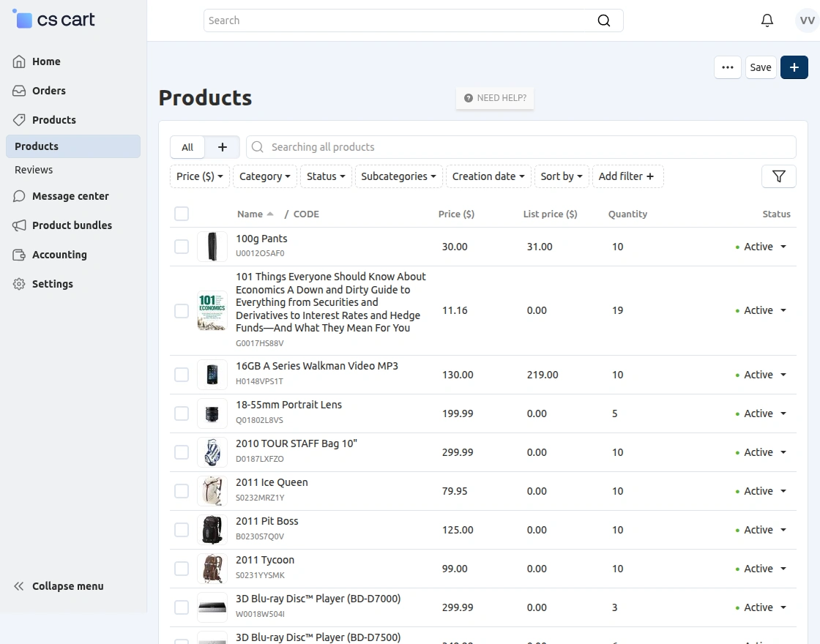Focus the Searching all products field
This screenshot has width=820, height=644.
[521, 147]
